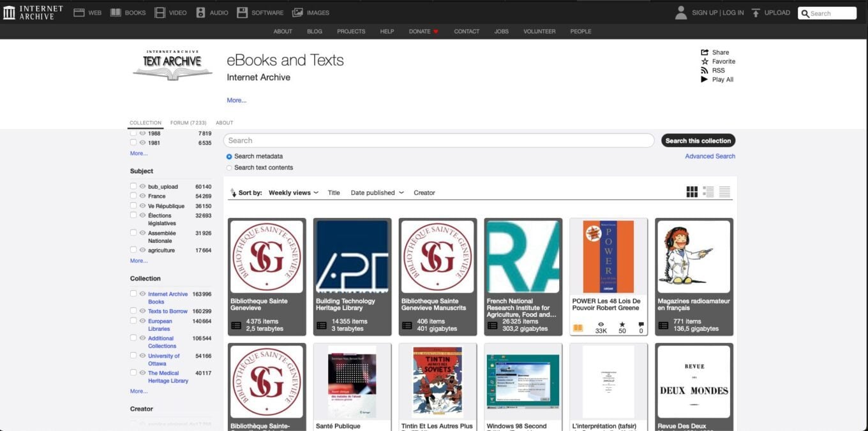Check the France subject filter
Viewport: 868px width, 431px height.
pos(133,196)
